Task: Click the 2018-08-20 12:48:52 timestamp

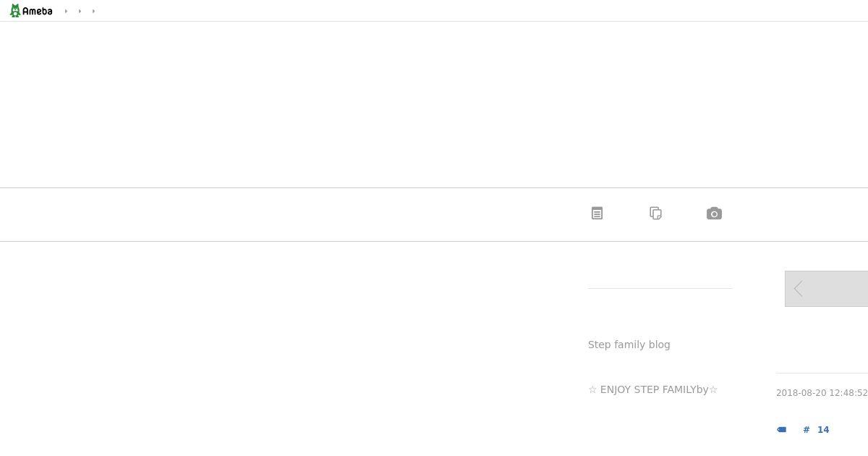Action: pyautogui.click(x=822, y=393)
